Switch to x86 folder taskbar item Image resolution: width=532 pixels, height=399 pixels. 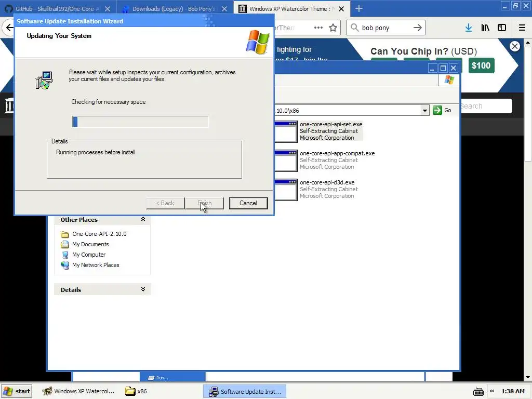(x=136, y=391)
